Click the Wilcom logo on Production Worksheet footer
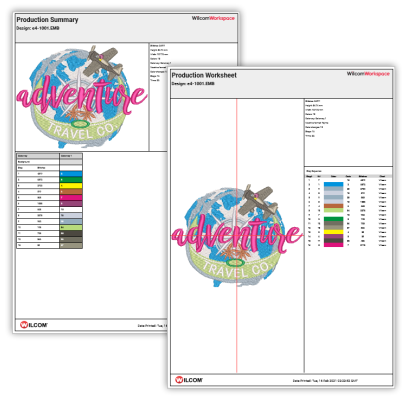The height and width of the screenshot is (401, 407). tap(189, 380)
